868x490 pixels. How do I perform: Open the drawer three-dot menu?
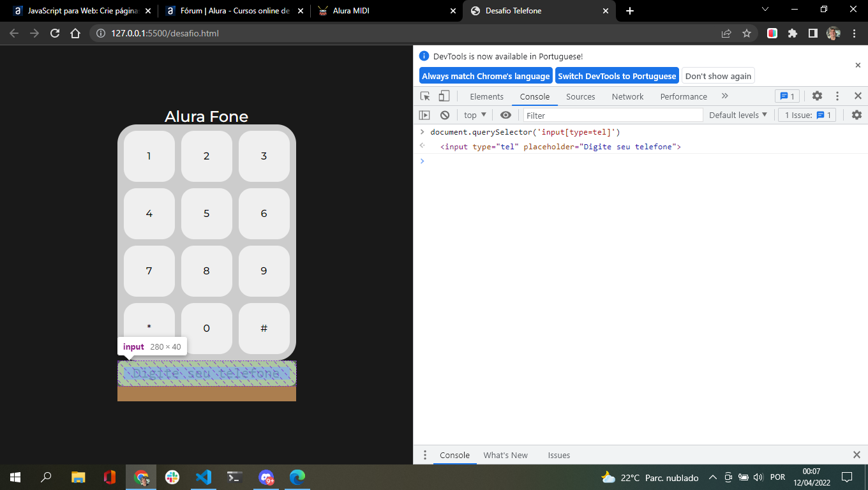point(425,455)
